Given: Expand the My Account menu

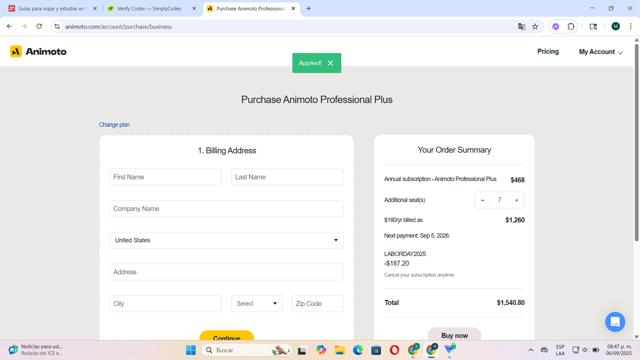Looking at the screenshot, I should (600, 52).
